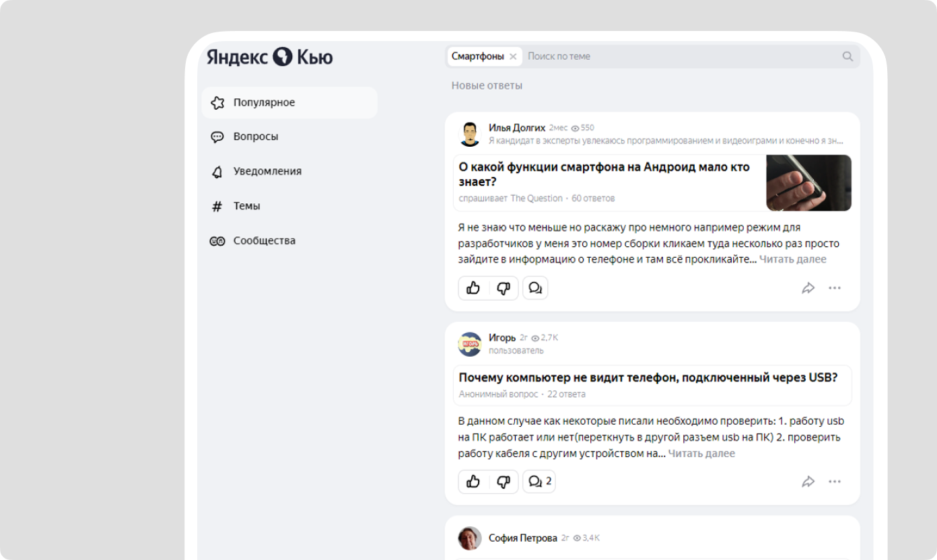Open the Яндекс Кью logo home link

coord(270,57)
